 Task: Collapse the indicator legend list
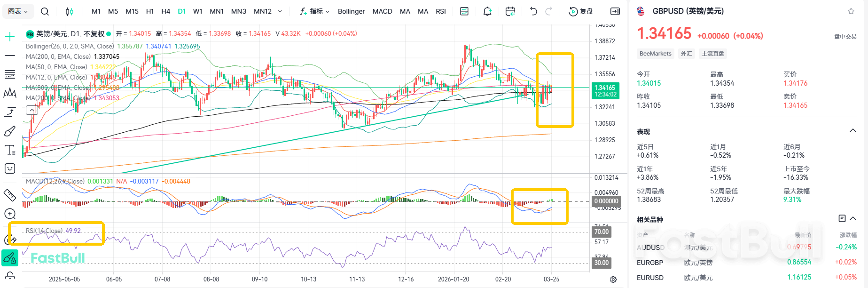pyautogui.click(x=31, y=110)
